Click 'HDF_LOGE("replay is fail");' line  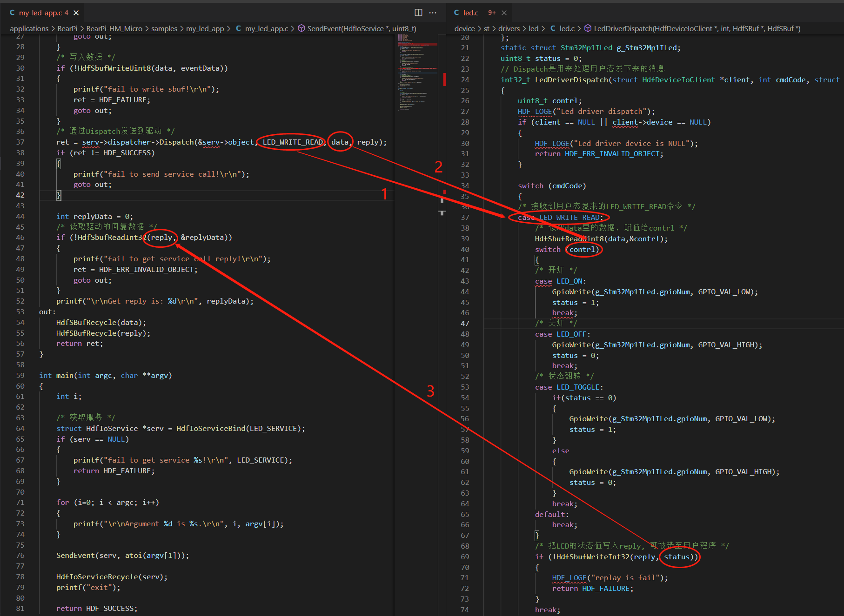point(610,578)
